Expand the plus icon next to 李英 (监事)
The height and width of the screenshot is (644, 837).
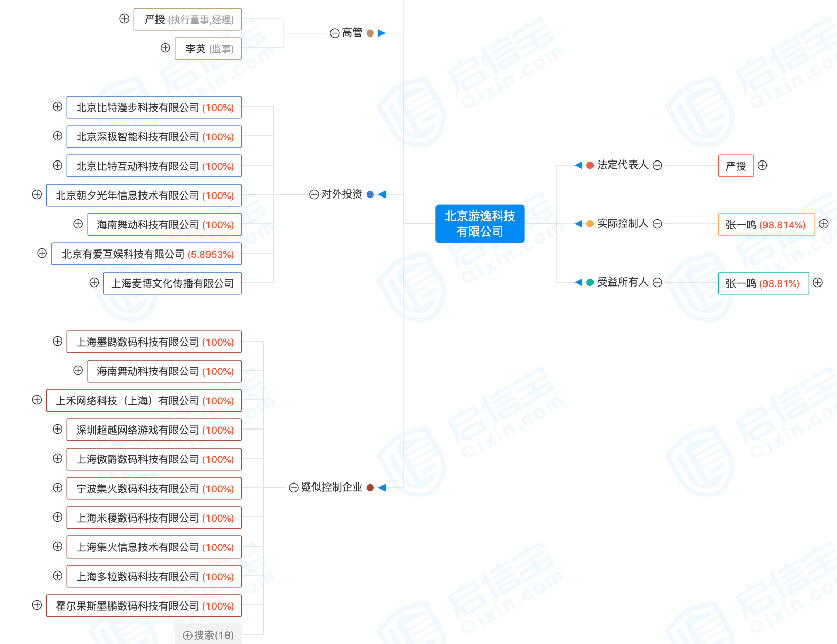(165, 48)
